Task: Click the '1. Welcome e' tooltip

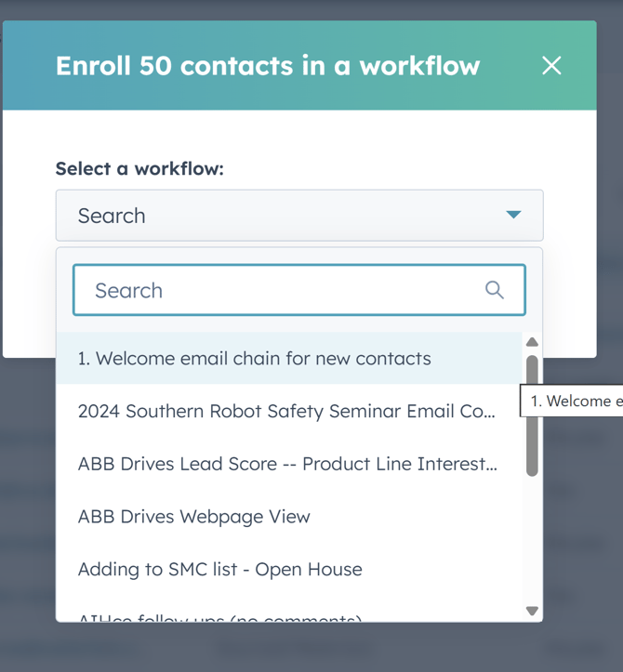Action: 574,402
